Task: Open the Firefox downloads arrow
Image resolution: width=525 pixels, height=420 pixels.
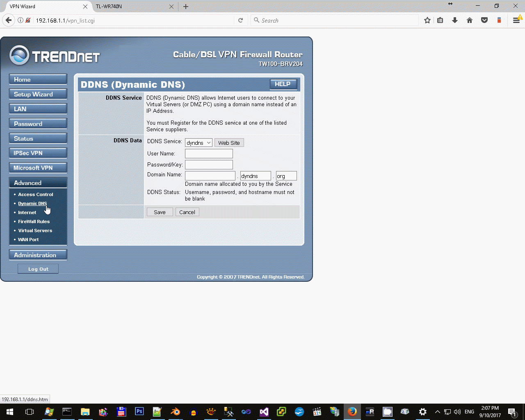Action: click(x=455, y=20)
